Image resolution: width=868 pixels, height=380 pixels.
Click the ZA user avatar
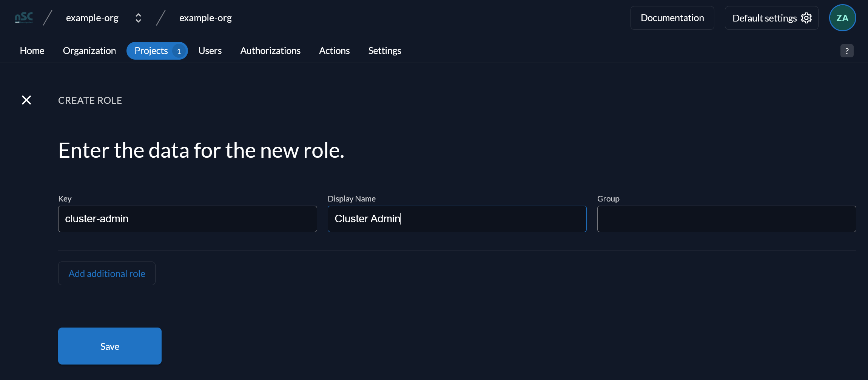pyautogui.click(x=842, y=18)
